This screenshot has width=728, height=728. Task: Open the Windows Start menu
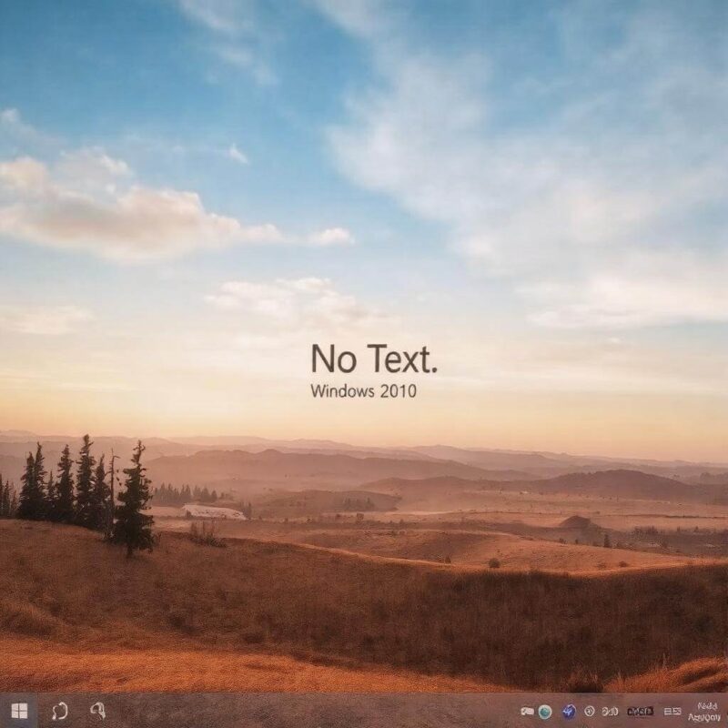click(19, 711)
